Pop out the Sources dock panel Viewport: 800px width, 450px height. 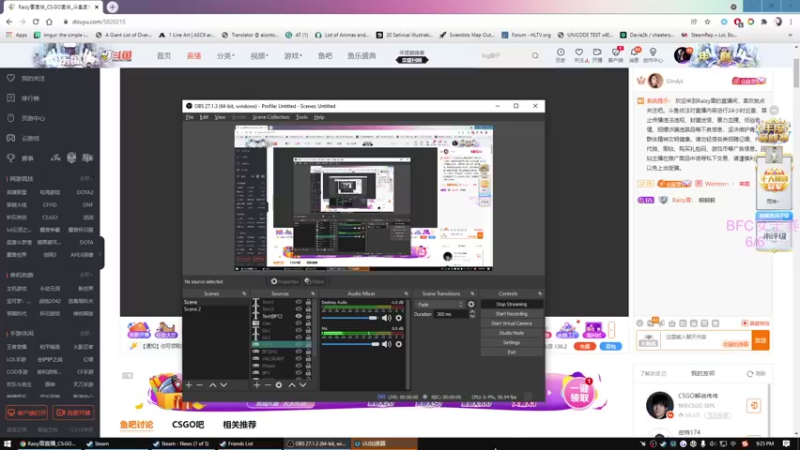pos(313,294)
